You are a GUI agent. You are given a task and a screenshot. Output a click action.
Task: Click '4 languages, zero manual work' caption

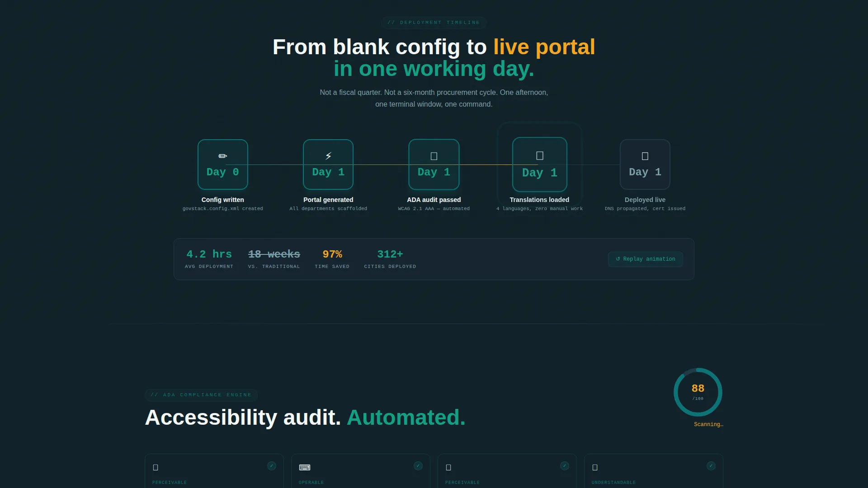click(x=539, y=209)
